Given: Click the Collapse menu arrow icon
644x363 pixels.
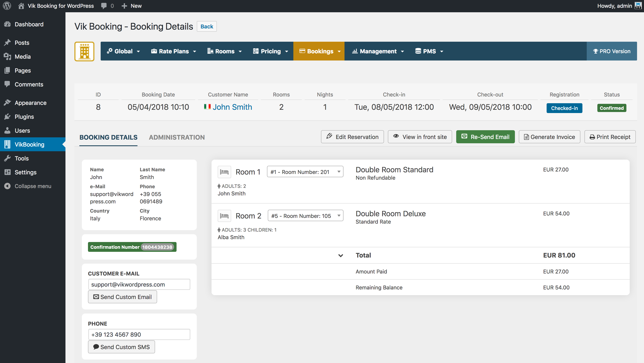Looking at the screenshot, I should [7, 186].
